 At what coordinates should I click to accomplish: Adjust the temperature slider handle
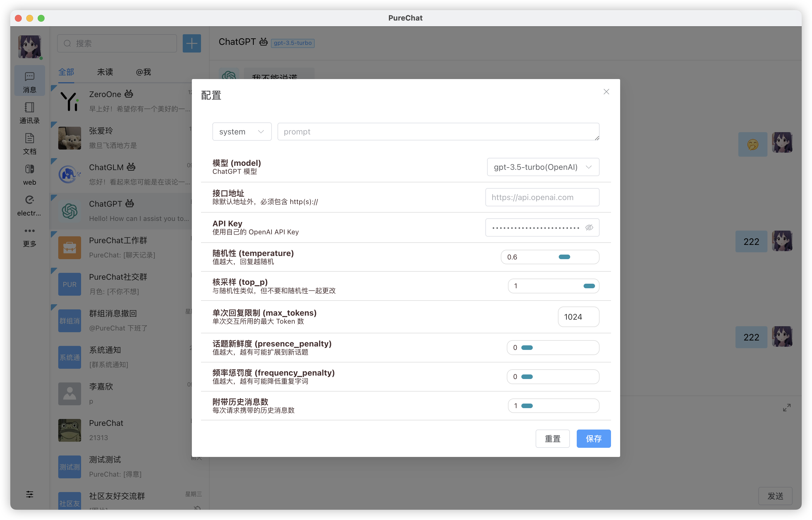tap(564, 257)
